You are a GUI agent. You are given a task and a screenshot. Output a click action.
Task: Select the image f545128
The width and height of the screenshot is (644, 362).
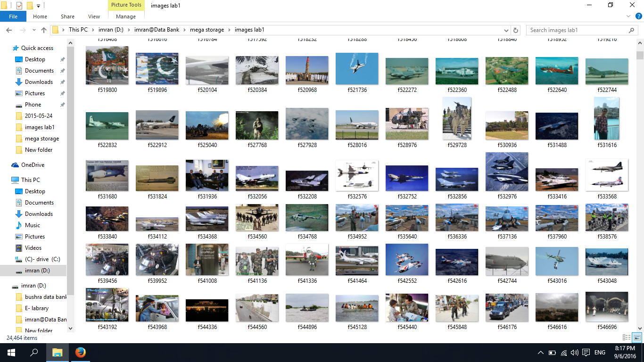tap(357, 308)
